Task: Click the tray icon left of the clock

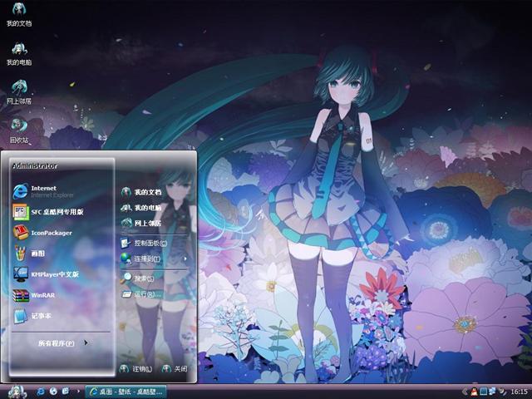Action: (x=502, y=392)
